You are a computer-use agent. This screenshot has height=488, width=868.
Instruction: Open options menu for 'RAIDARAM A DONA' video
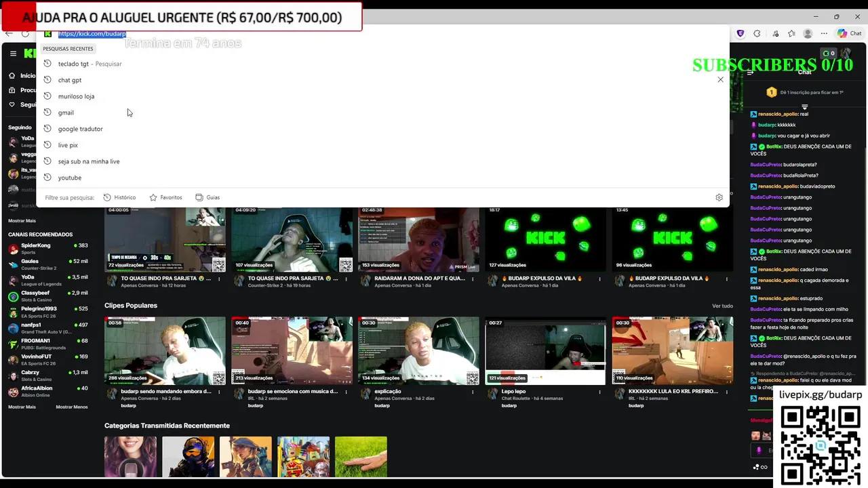[473, 279]
